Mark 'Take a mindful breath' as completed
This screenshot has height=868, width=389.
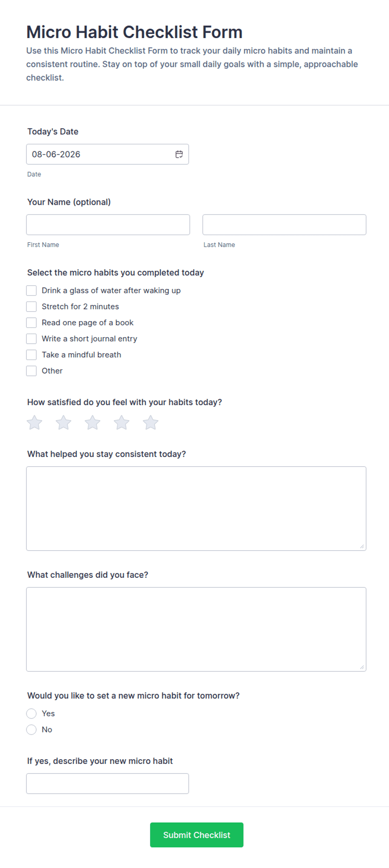click(31, 355)
